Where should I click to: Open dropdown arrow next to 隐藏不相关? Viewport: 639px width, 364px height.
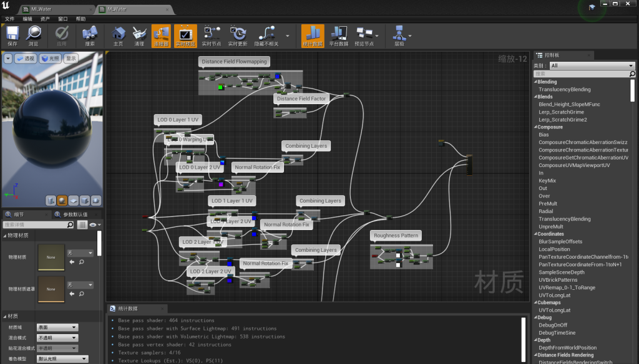coord(287,36)
